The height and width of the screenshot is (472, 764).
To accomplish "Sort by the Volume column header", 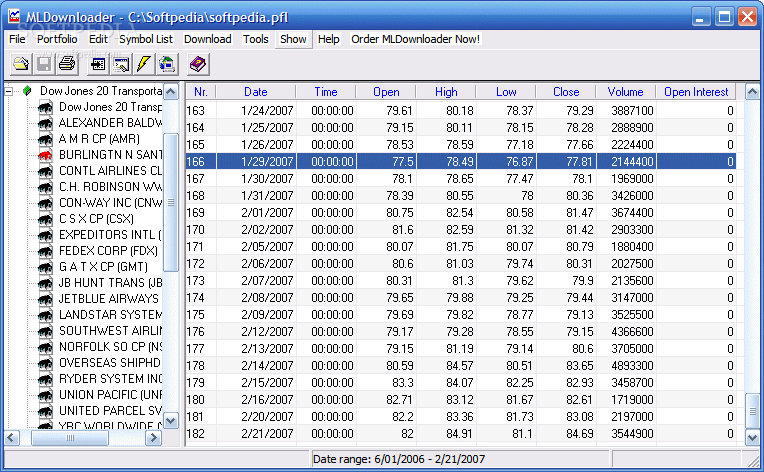I will pos(625,92).
